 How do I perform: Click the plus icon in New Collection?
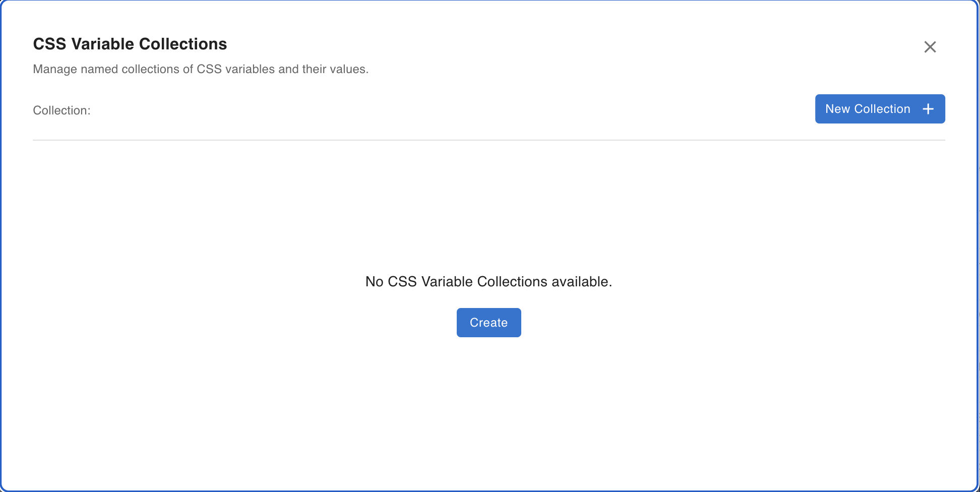pyautogui.click(x=928, y=109)
